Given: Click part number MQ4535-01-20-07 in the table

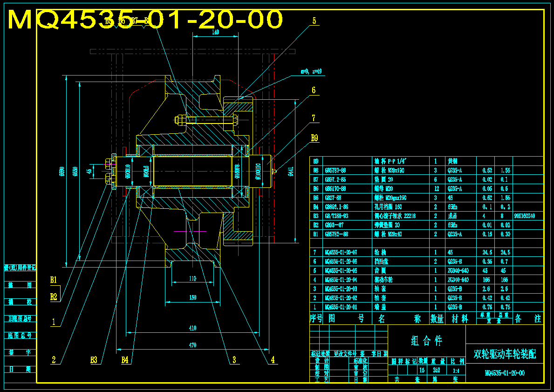Looking at the screenshot, I should [x=341, y=252].
